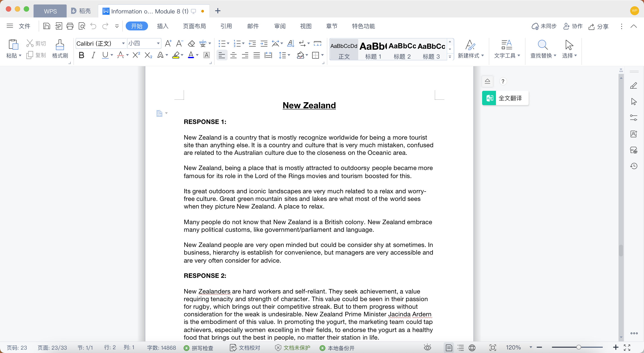Click the Copy icon
This screenshot has width=644, height=353.
pos(30,55)
